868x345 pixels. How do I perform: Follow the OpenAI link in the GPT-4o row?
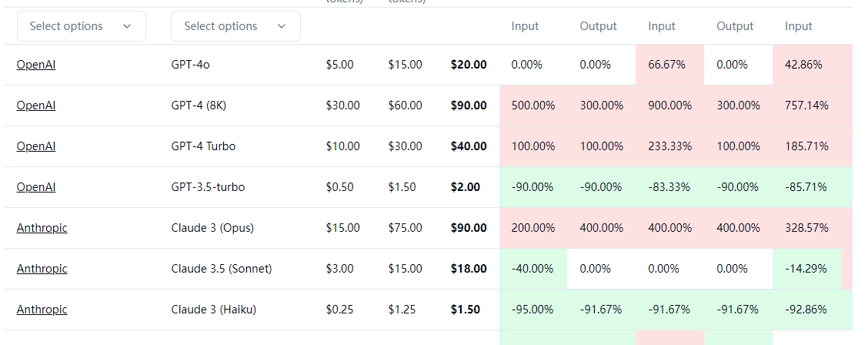[x=36, y=65]
